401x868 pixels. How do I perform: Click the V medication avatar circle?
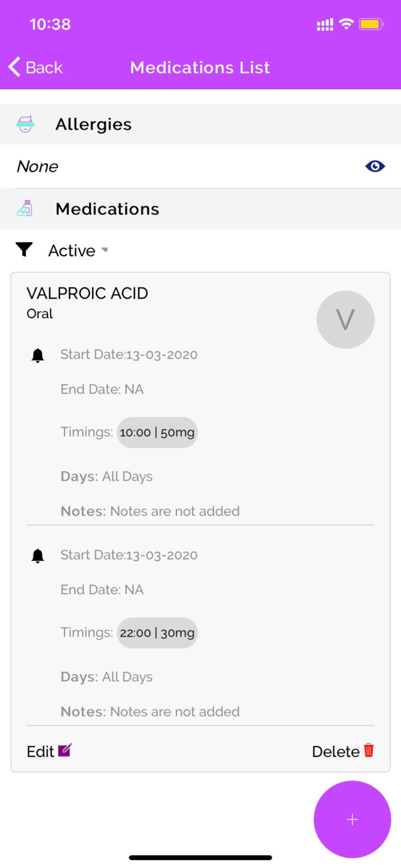tap(345, 319)
